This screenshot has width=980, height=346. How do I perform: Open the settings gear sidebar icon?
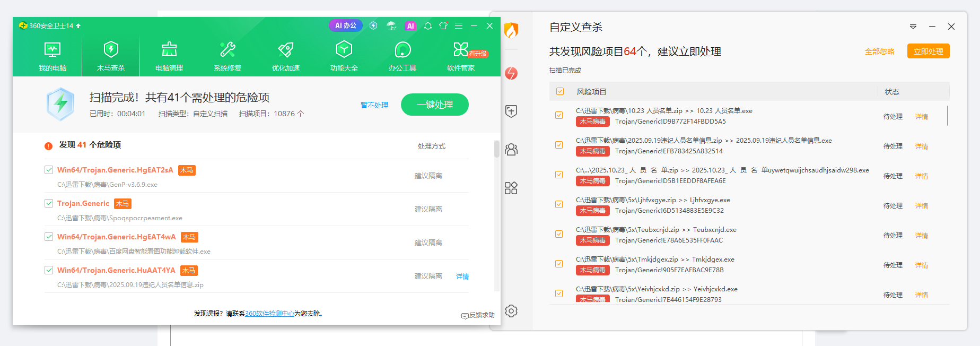click(511, 311)
